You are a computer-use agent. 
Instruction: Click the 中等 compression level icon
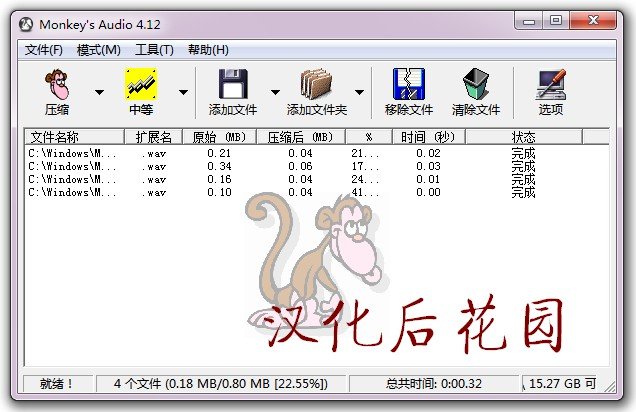point(140,84)
